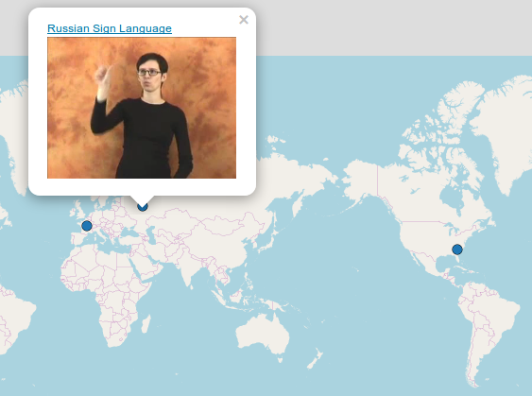Click the partially hidden marker under the popup
532x396 pixels.
coord(143,207)
